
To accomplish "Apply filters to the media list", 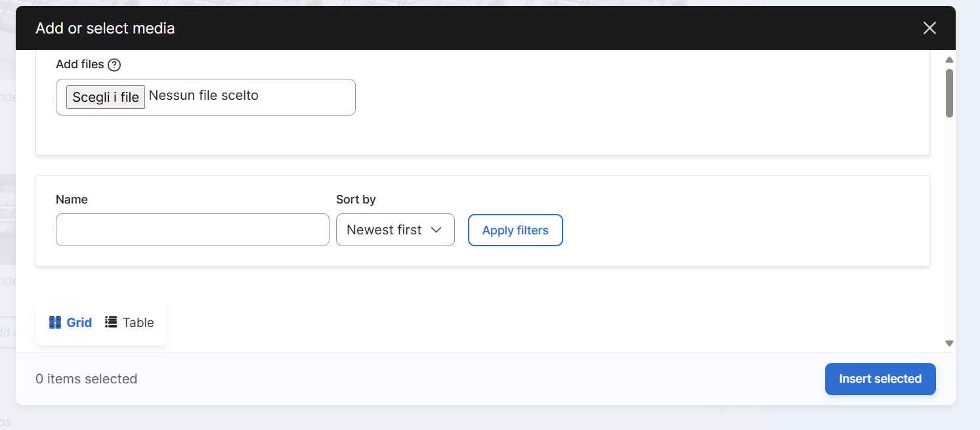I will pos(515,230).
